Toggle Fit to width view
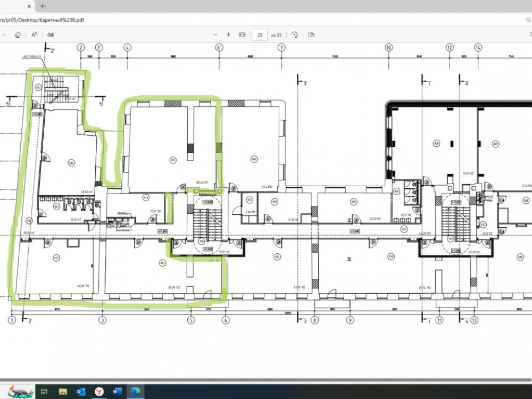This screenshot has width=532, height=399. click(242, 35)
